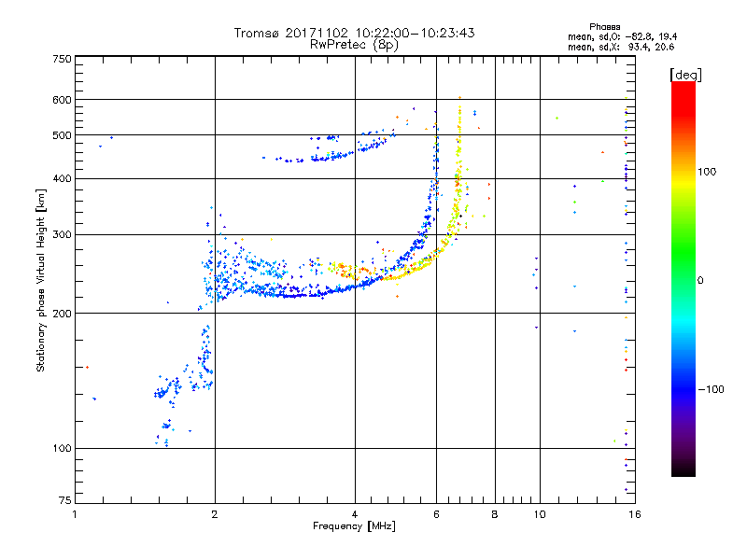Click the x-axis tick label '10'

coord(540,514)
